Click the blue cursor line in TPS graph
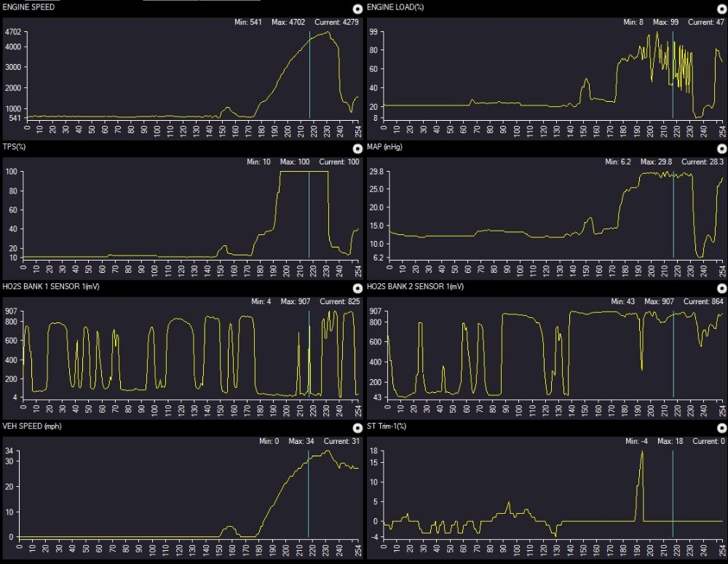The height and width of the screenshot is (564, 728). click(309, 211)
